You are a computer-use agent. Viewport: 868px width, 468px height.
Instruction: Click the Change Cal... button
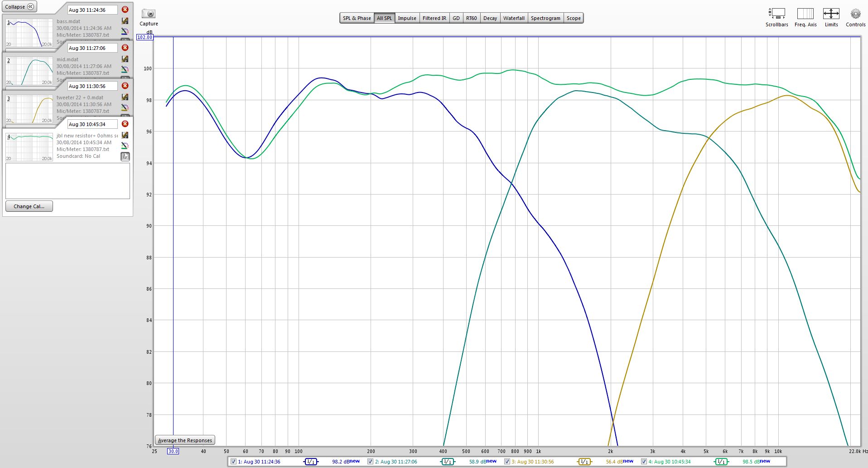click(29, 206)
